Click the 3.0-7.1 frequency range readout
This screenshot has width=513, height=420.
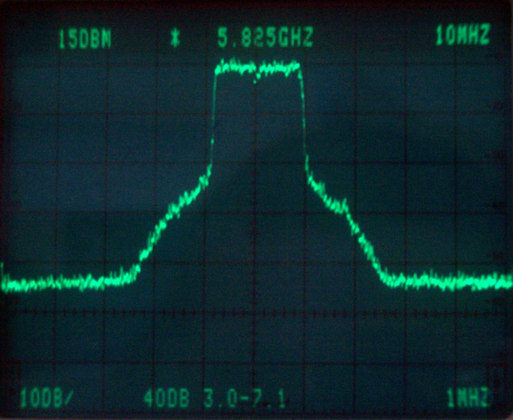coord(245,398)
